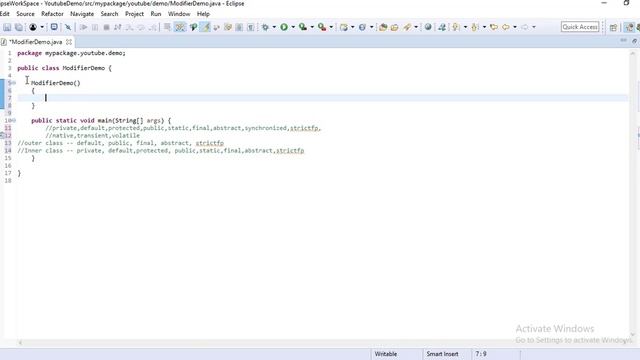Open the Search dropdown arrow
640x360 pixels.
[416, 27]
